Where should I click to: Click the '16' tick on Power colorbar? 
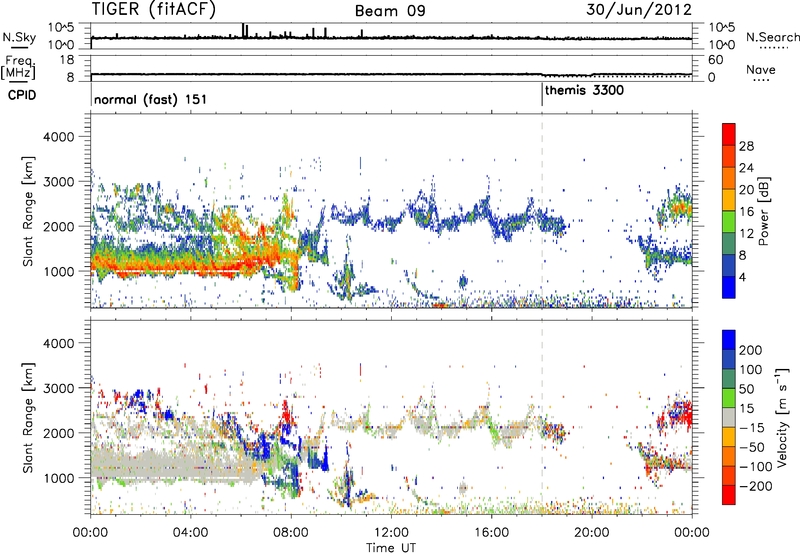[746, 212]
